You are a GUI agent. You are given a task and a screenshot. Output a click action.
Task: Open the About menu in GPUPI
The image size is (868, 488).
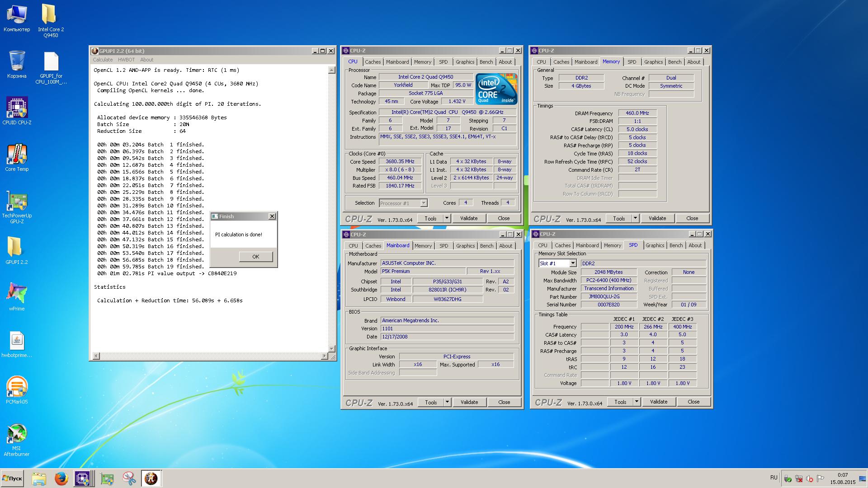click(x=146, y=60)
